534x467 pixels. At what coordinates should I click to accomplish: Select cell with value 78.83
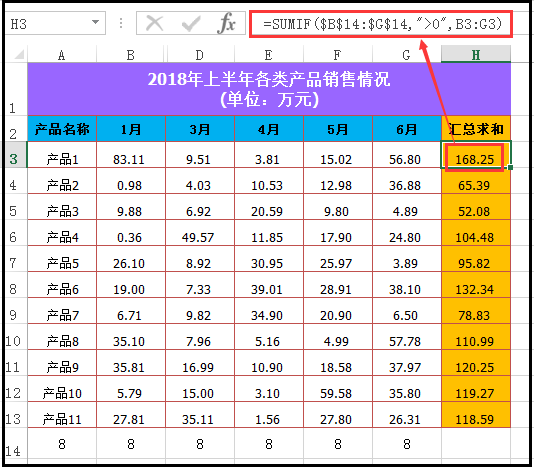pyautogui.click(x=476, y=311)
